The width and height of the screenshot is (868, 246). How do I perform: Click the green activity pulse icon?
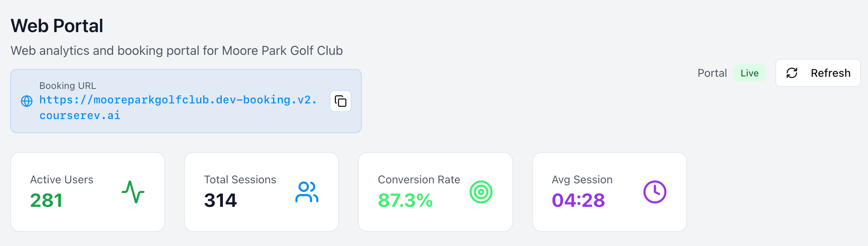click(x=133, y=192)
